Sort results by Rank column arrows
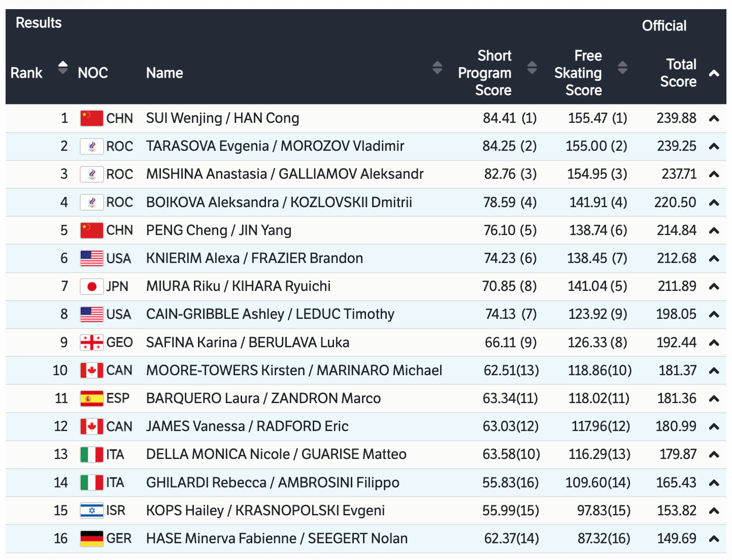Screen dimensions: 732x560 pos(63,68)
